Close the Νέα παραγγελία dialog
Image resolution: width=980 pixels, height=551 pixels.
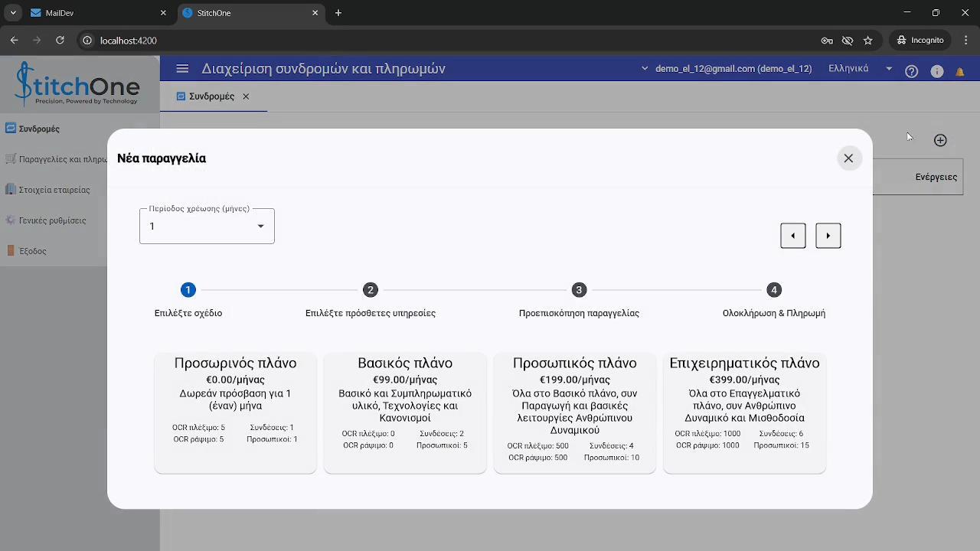pos(848,158)
